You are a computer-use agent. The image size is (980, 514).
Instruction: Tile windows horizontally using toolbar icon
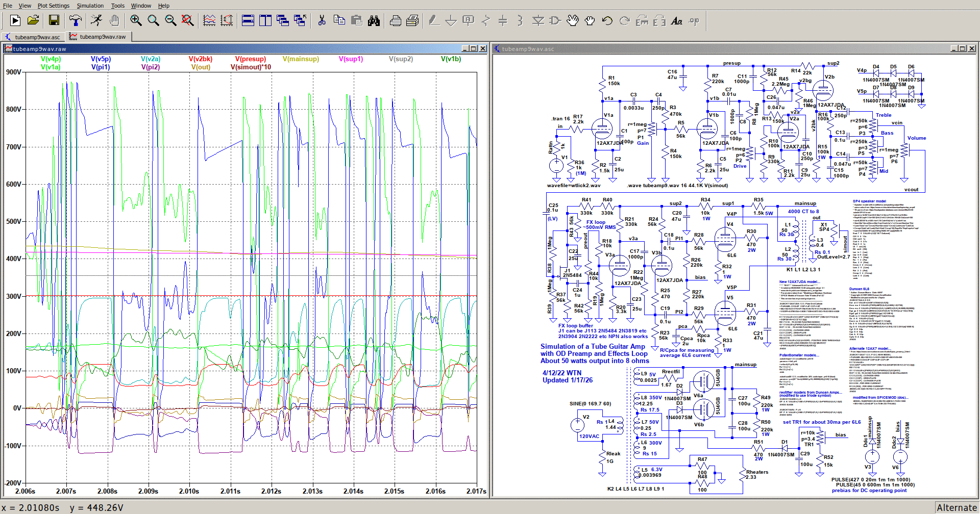[x=248, y=20]
